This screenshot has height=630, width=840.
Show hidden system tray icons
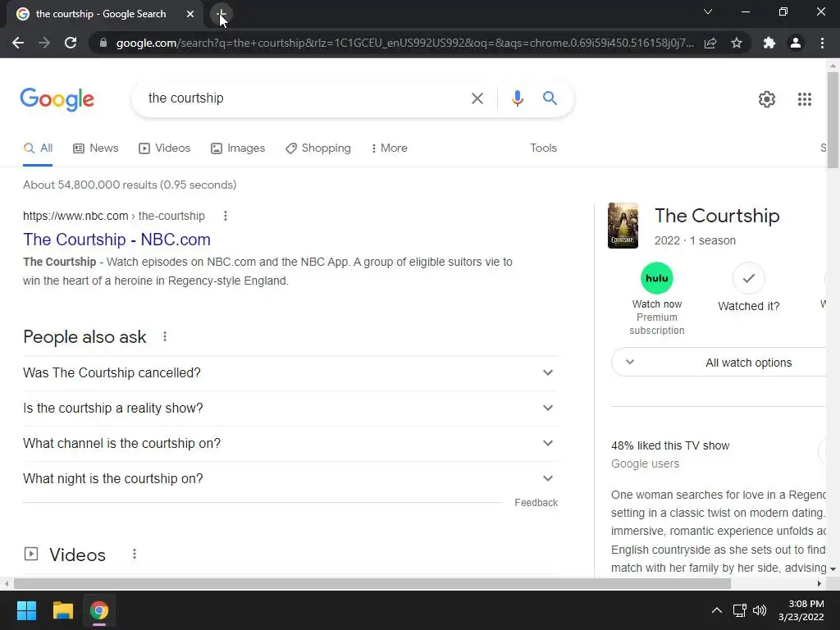716,610
